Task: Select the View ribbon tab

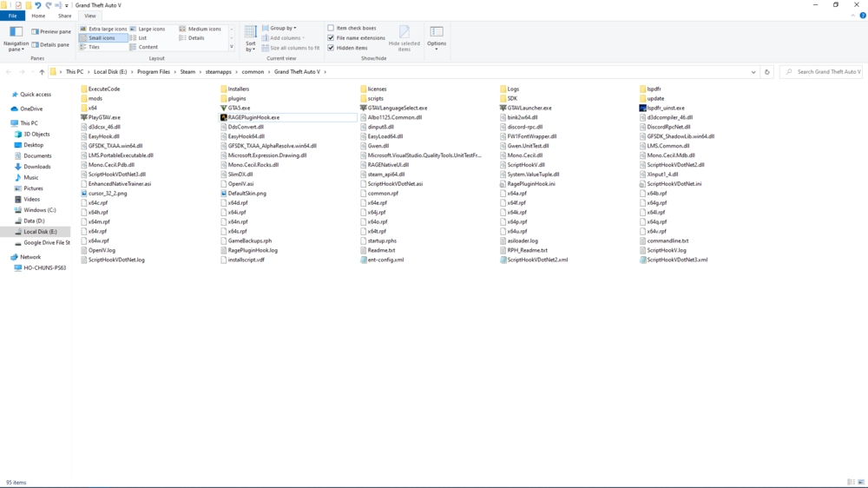Action: click(x=89, y=16)
